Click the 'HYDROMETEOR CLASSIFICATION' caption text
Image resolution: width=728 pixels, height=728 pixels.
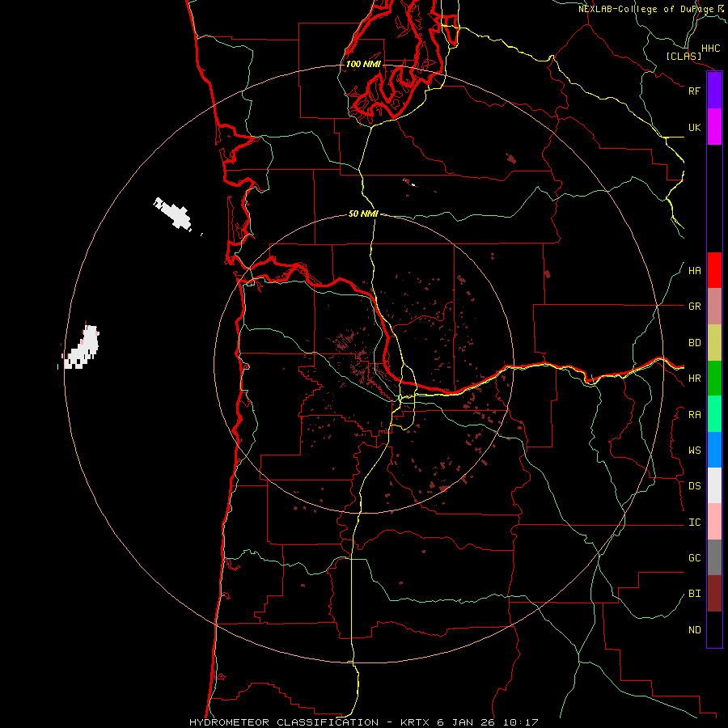284,722
